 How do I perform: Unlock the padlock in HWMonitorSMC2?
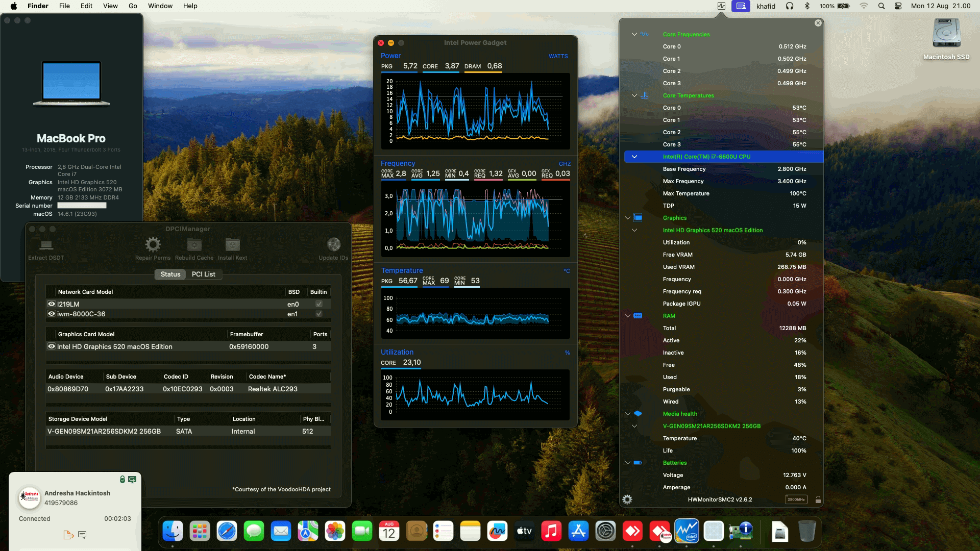pyautogui.click(x=818, y=500)
